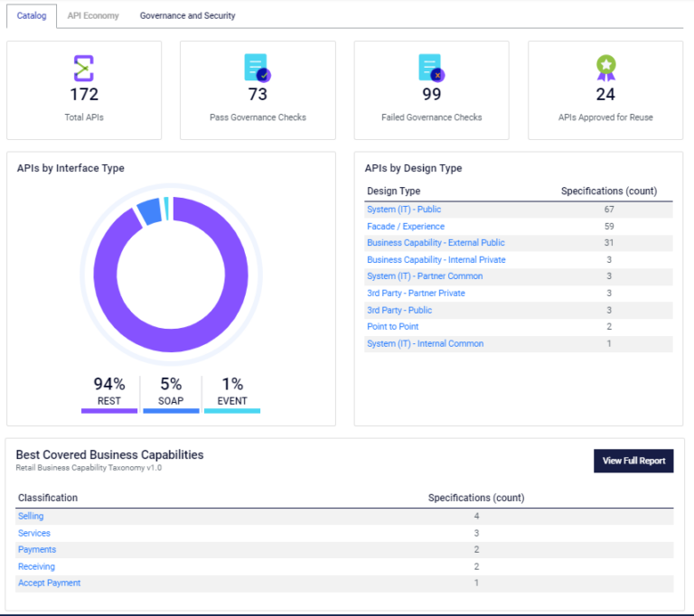Screen dimensions: 694x616
Task: Select the 73 Pass Governance Checks value
Action: [x=258, y=94]
